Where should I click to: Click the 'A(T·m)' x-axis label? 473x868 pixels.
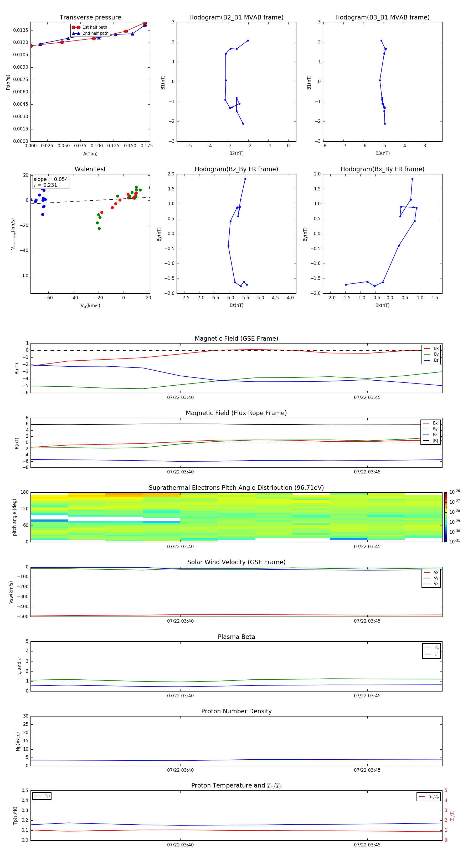pos(90,154)
